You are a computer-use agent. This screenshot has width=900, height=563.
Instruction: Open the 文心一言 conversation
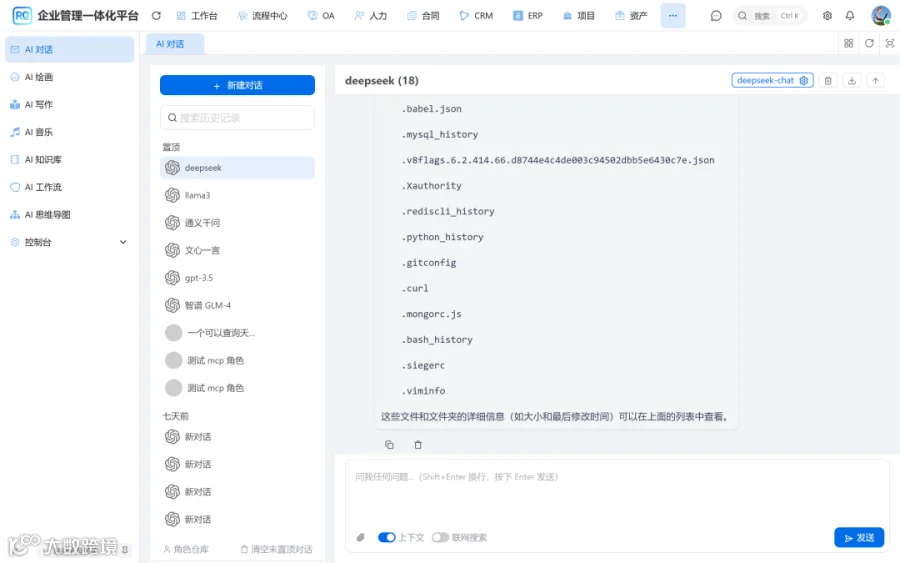tap(237, 250)
